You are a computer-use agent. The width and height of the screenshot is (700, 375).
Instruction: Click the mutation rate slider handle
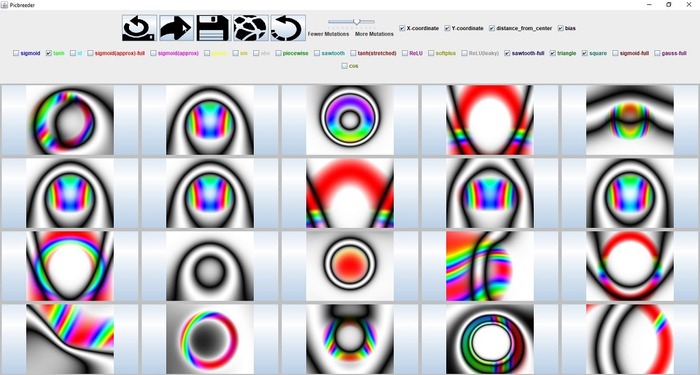tap(356, 21)
